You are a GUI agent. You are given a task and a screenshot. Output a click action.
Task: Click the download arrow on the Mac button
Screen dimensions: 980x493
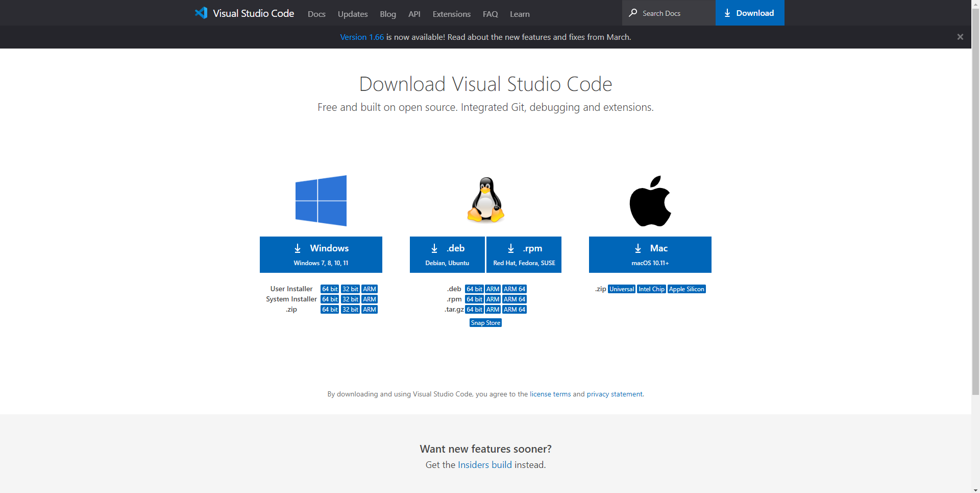coord(638,248)
